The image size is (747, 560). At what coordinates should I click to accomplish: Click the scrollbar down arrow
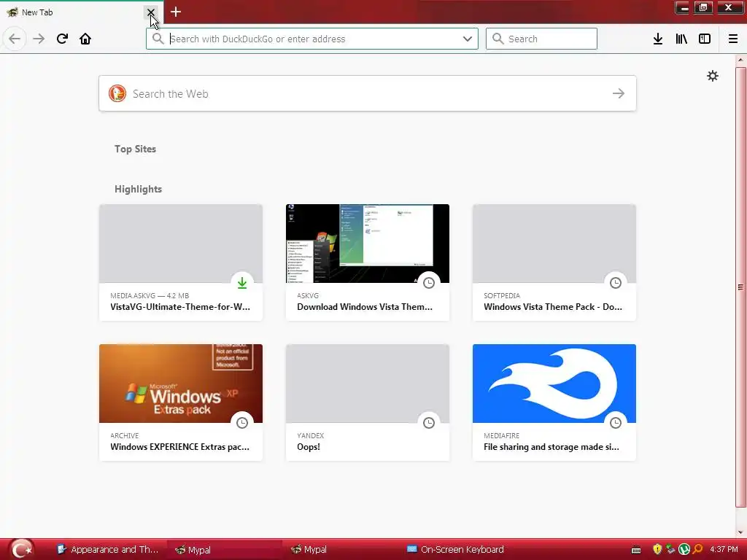740,532
